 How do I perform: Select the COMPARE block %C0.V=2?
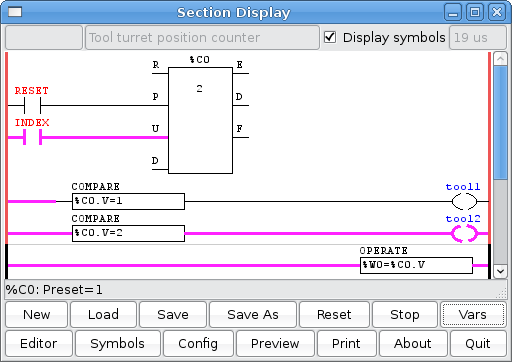coord(128,233)
